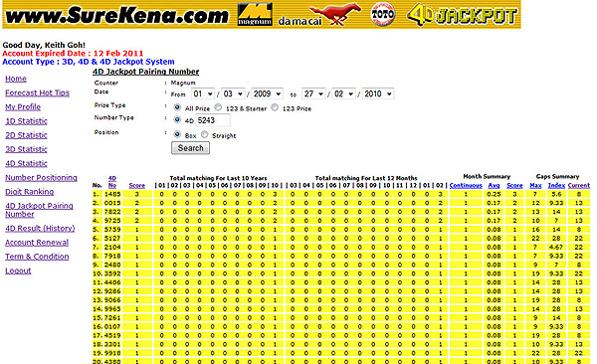Click the 4D Jackpot banner logo
Image resolution: width=597 pixels, height=364 pixels.
(462, 15)
